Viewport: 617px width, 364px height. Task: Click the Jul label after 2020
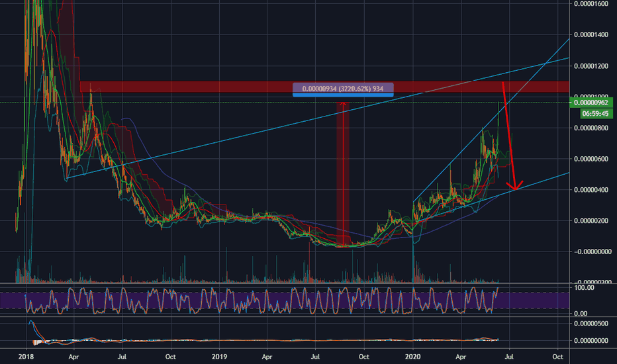click(x=509, y=357)
